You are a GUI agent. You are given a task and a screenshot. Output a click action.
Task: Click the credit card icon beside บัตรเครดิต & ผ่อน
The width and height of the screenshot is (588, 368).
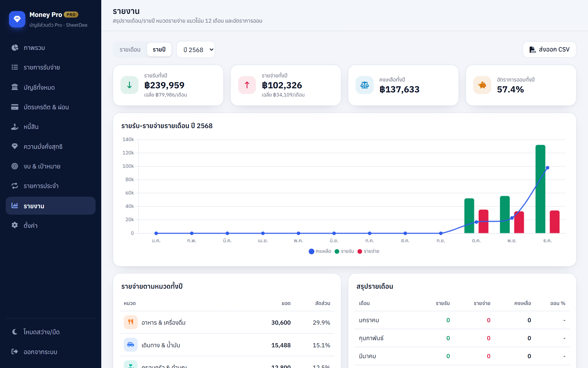tap(15, 107)
